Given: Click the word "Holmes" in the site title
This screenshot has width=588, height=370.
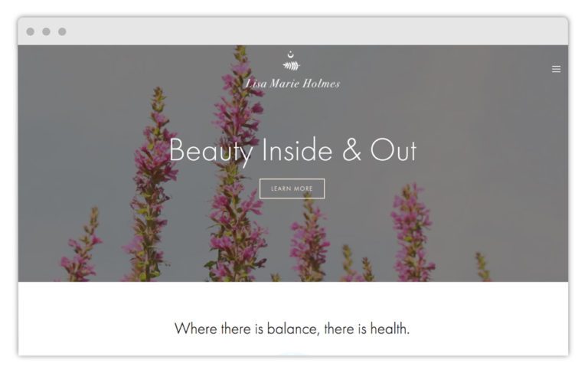Looking at the screenshot, I should 322,83.
